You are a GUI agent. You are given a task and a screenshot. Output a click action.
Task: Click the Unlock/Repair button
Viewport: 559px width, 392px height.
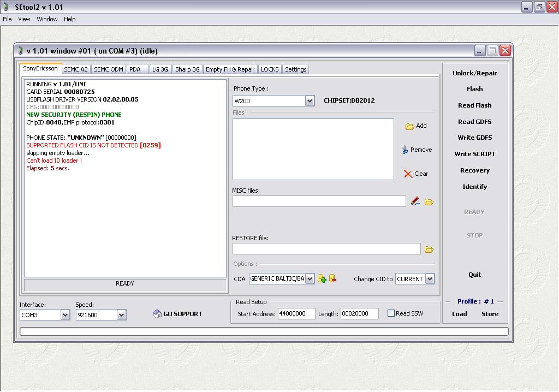pyautogui.click(x=474, y=73)
